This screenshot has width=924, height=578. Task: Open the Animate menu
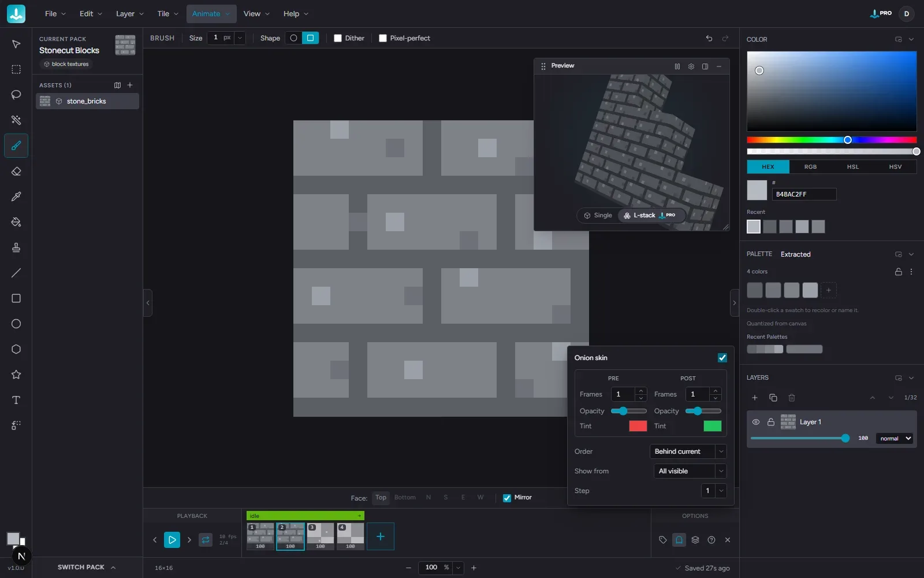(211, 14)
